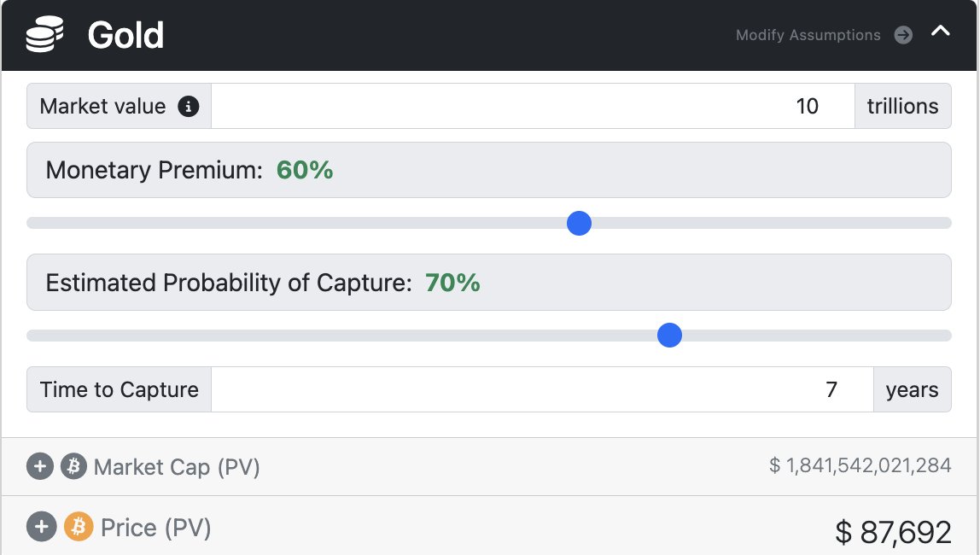Click the gray Bitcoin icon for Market Cap
The image size is (980, 555).
point(73,467)
